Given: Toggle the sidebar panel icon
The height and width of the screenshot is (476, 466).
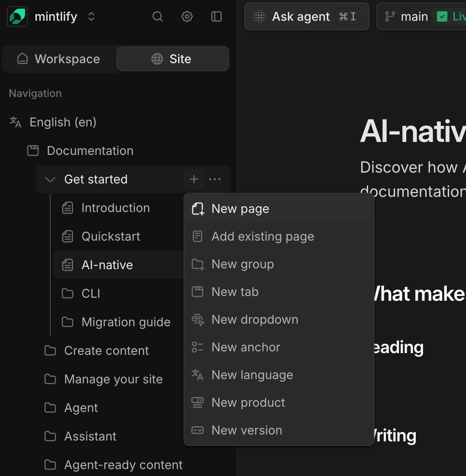Looking at the screenshot, I should pos(216,16).
